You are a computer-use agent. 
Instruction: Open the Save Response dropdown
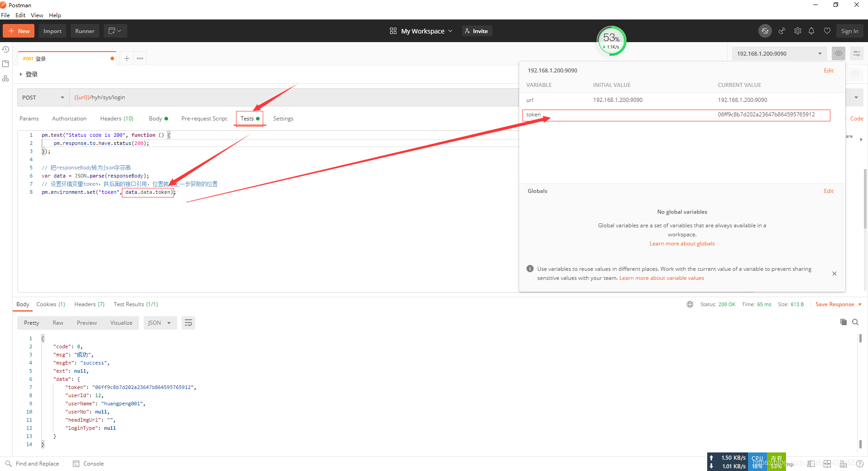click(838, 304)
